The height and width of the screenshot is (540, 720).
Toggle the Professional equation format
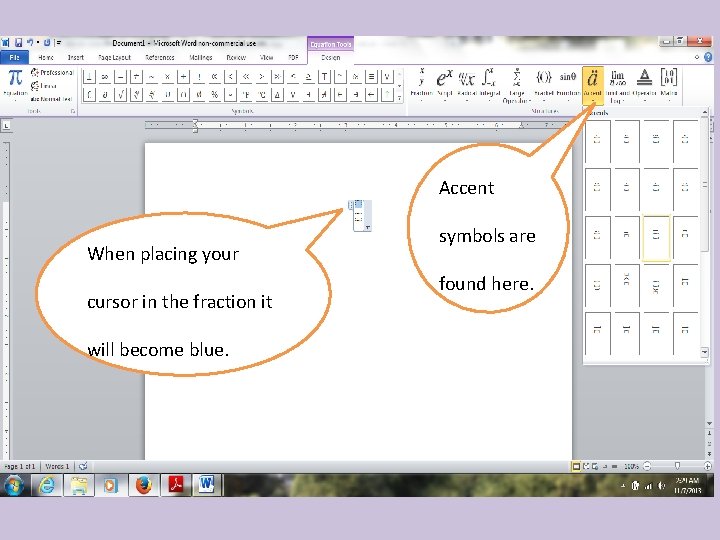(52, 72)
